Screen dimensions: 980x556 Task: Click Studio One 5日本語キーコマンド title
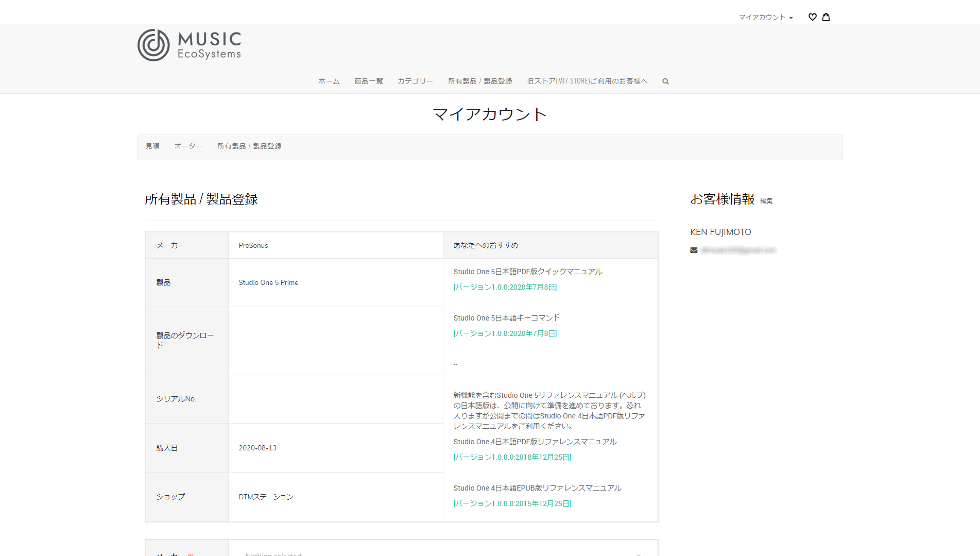[x=507, y=318]
